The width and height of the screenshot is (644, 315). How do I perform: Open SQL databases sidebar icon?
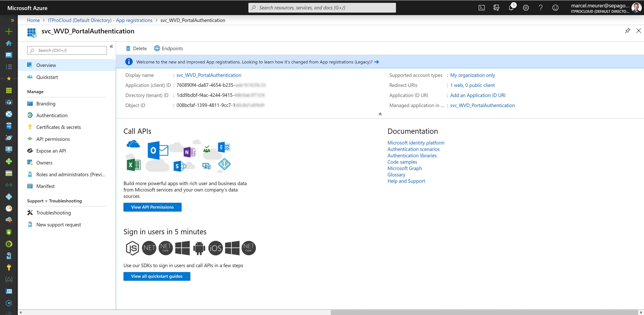[x=9, y=126]
